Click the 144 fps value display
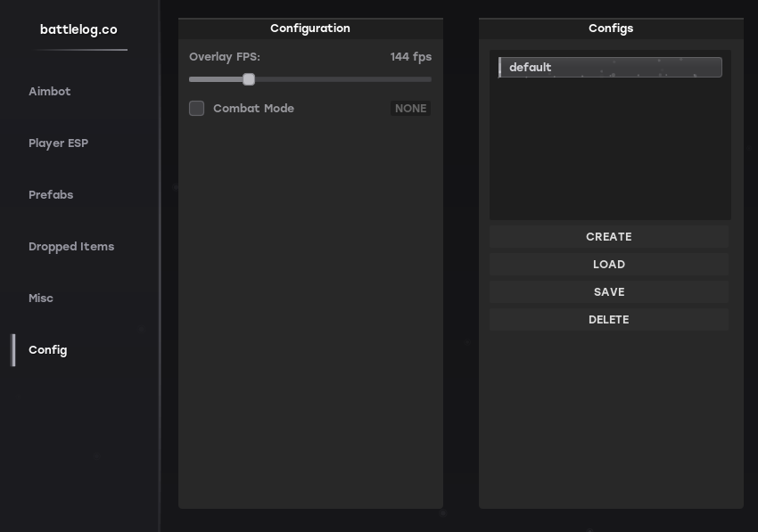This screenshot has width=758, height=532. [x=410, y=56]
